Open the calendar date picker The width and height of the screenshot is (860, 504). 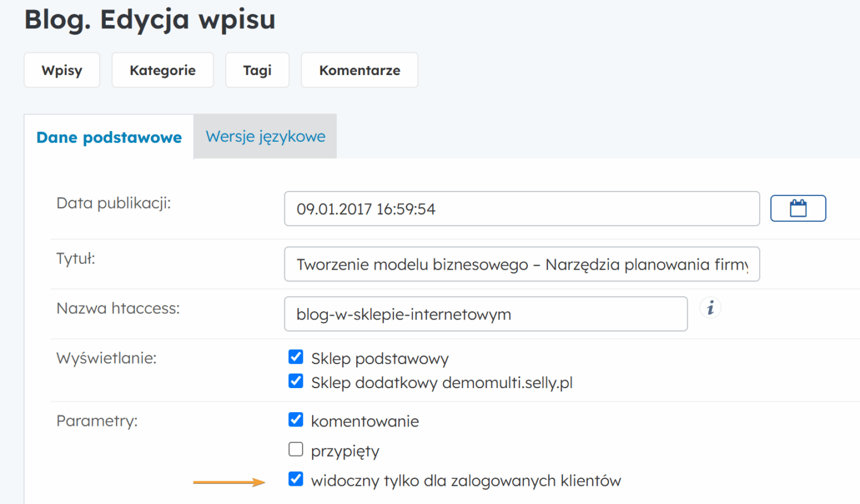[798, 209]
